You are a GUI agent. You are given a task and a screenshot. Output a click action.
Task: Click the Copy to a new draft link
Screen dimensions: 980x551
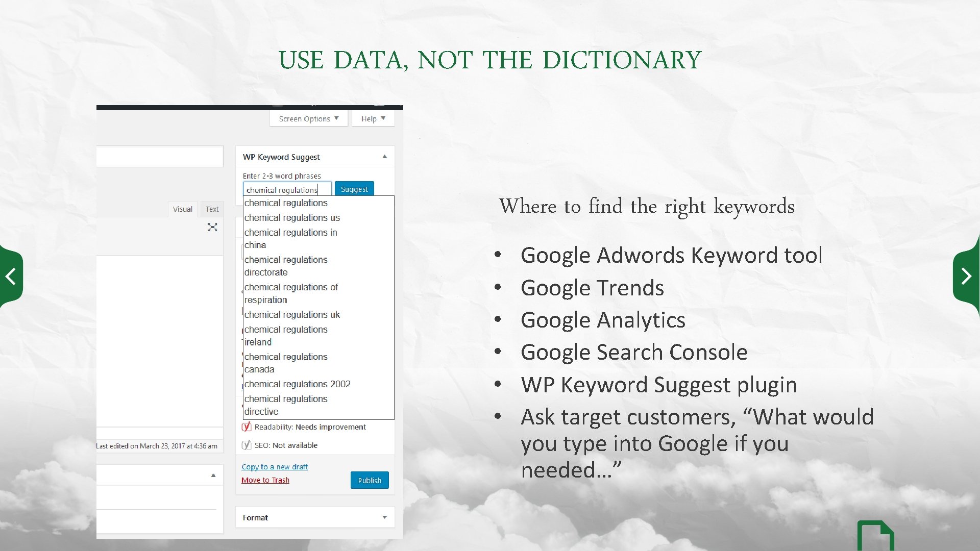274,466
